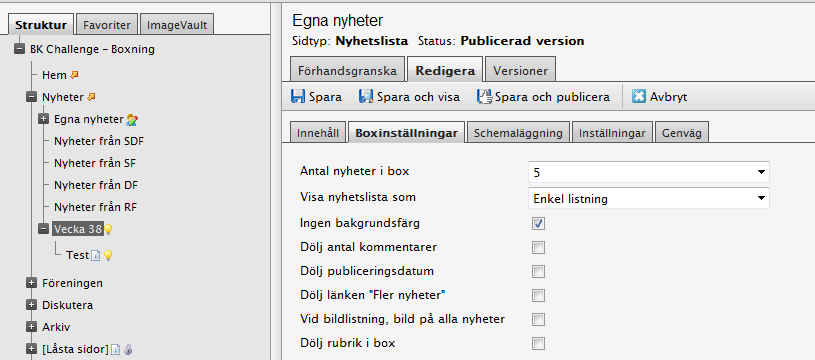Click the Avbryt button label

(668, 97)
